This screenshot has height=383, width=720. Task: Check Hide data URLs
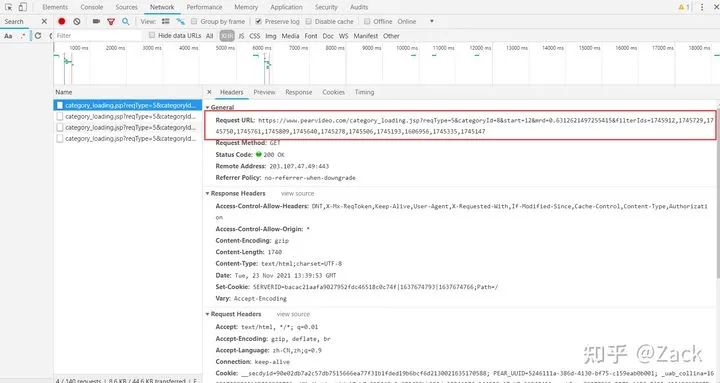152,35
